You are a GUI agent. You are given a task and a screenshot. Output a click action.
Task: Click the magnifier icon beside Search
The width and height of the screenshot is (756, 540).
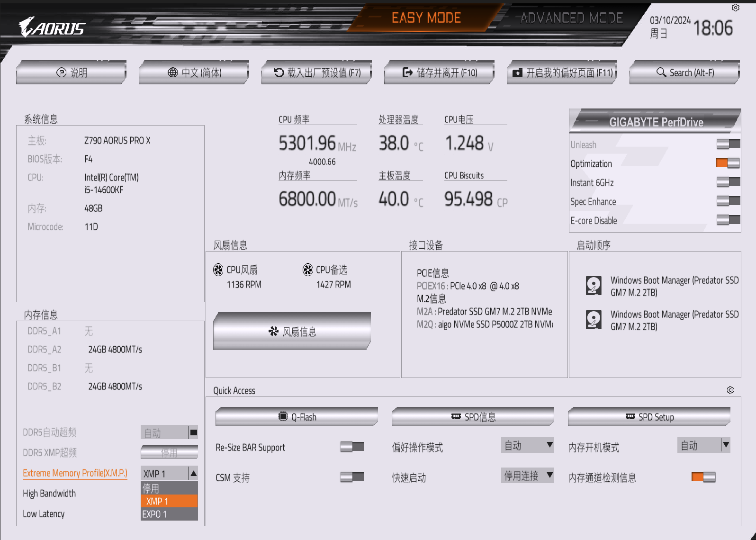661,72
